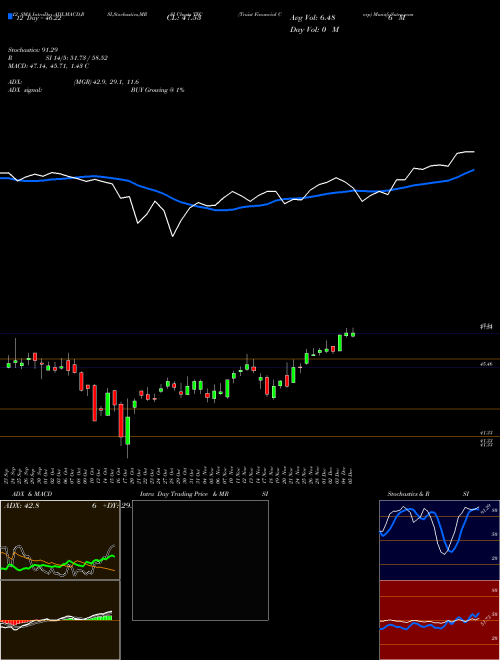Click the 'Intra Day Trading Price & MR' title
The height and width of the screenshot is (660, 500).
click(184, 494)
